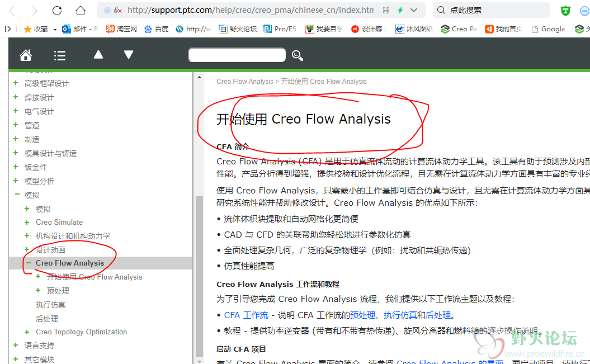Screen dimensions: 590x364
Task: Expand the 焊接设计 tree node
Action: click(16, 97)
